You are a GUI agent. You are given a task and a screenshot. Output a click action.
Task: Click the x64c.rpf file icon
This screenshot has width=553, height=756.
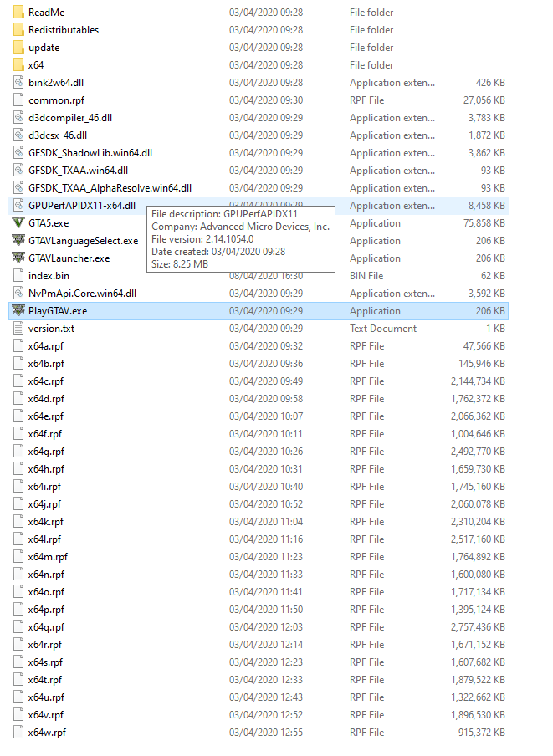click(18, 381)
